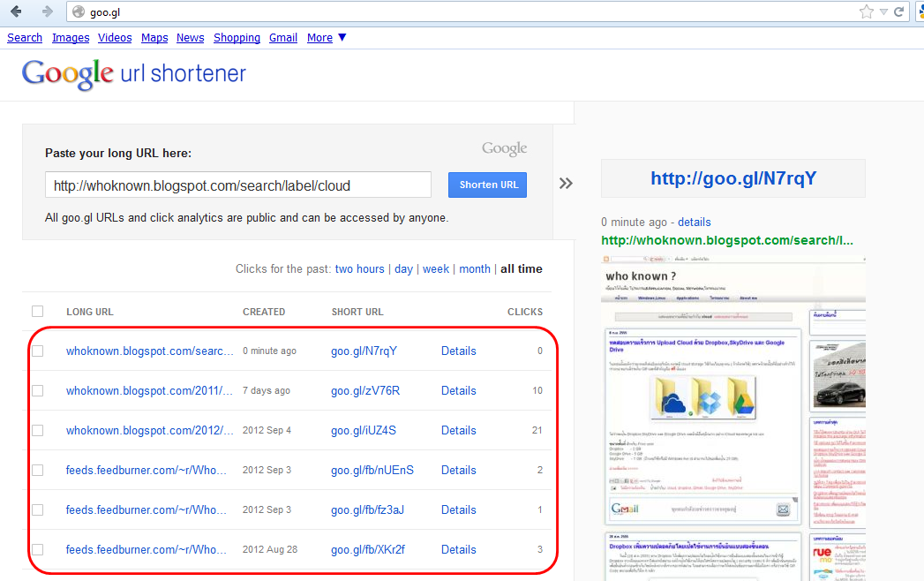The image size is (924, 581).
Task: Show clicks for the past day
Action: point(403,269)
